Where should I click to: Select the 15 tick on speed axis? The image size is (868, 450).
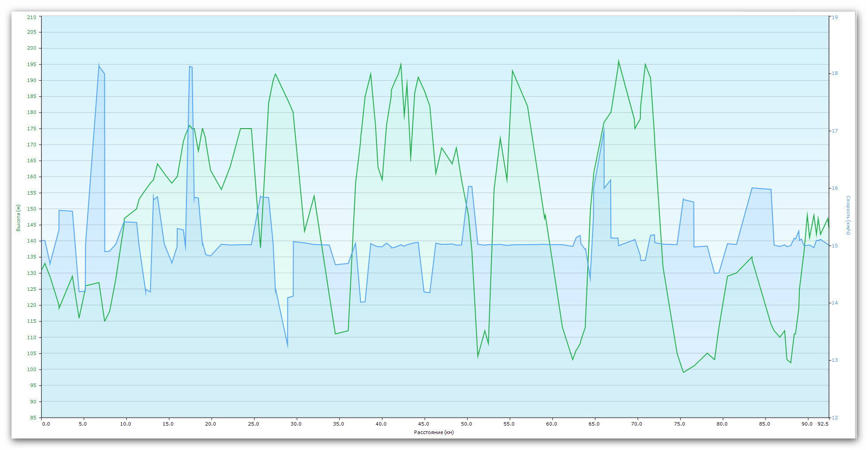click(835, 246)
